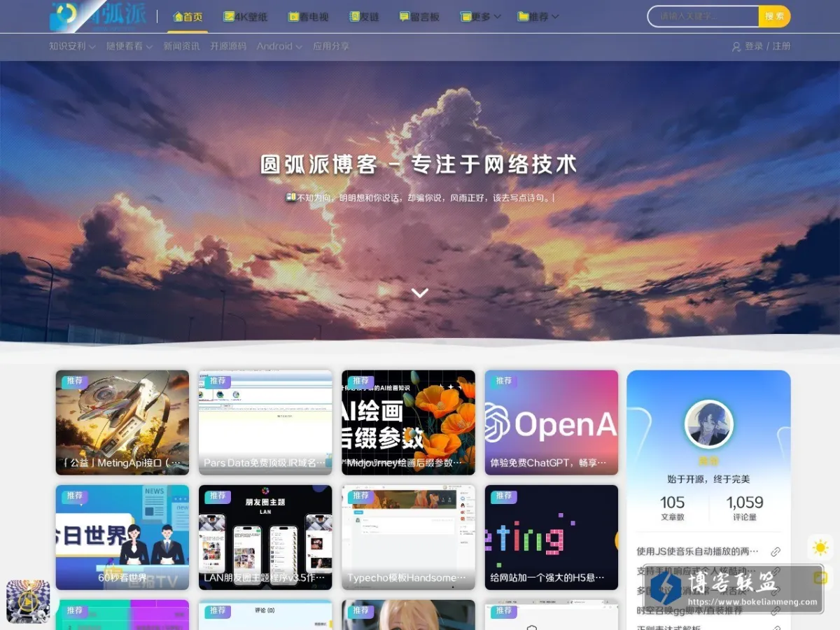Screen dimensions: 840x630
Task: Open the 4K壁纸 wallpaper page
Action: pos(245,16)
